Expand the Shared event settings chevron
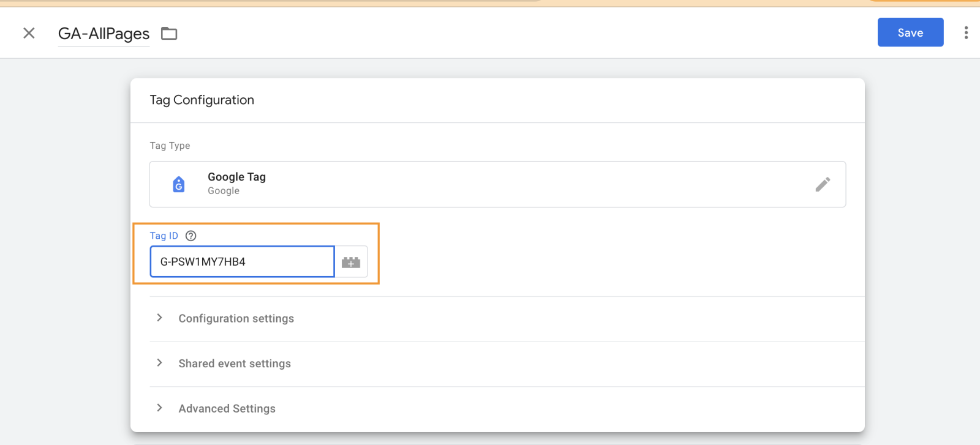980x445 pixels. [159, 363]
